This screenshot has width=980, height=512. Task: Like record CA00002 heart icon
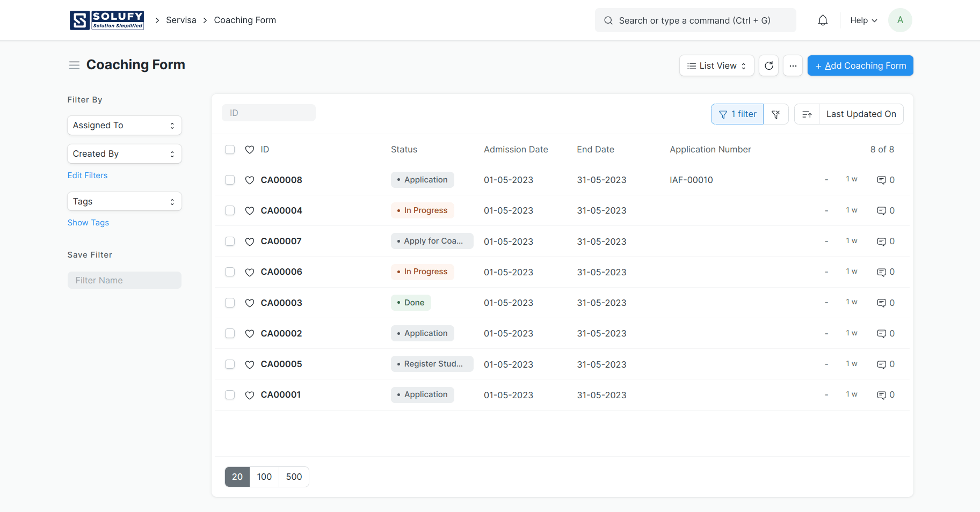tap(250, 333)
